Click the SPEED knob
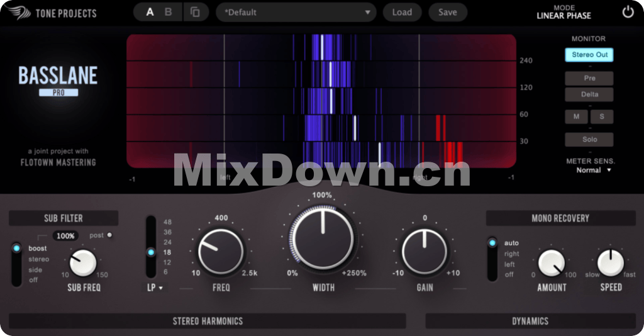Screen dimensions: 644x336 coord(610,263)
